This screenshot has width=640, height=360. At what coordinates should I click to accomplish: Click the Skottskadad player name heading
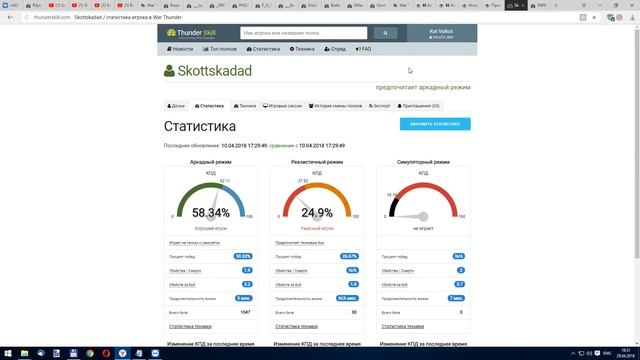[x=215, y=71]
